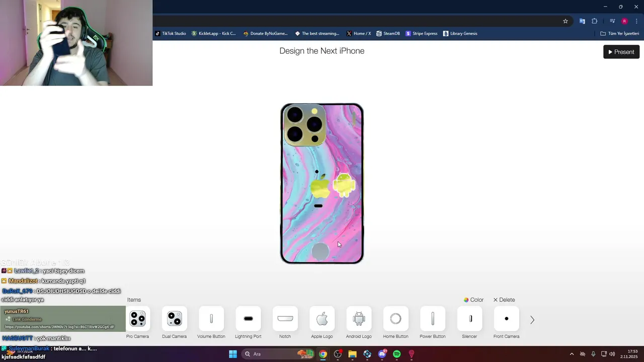Select the yellow Android logo on phone
The width and height of the screenshot is (644, 362).
[x=344, y=185]
